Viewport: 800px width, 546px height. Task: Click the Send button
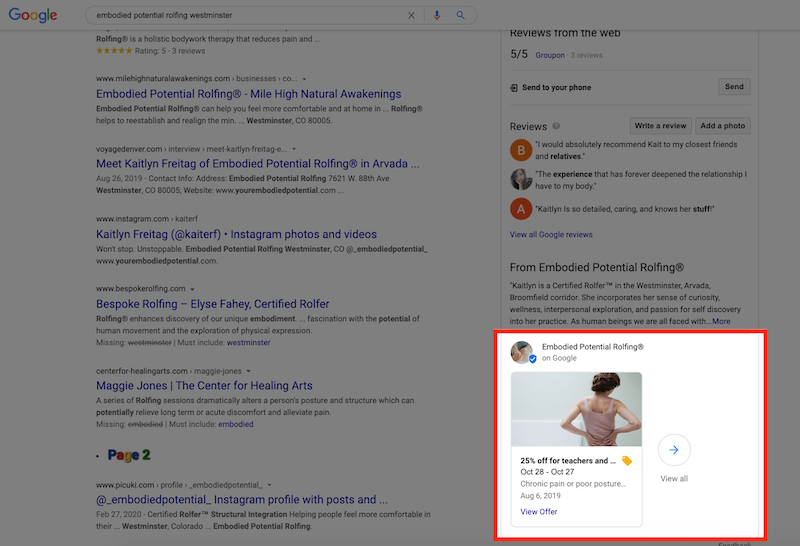coord(734,87)
